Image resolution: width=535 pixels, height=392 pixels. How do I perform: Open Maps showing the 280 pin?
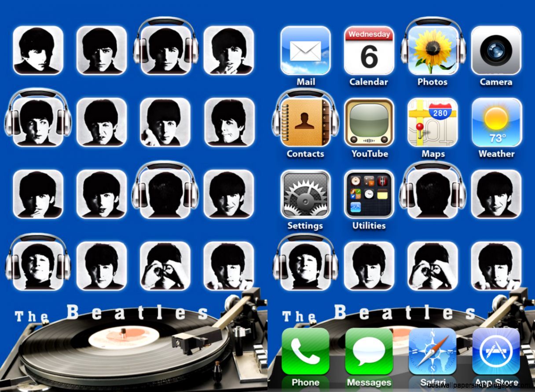pyautogui.click(x=432, y=123)
